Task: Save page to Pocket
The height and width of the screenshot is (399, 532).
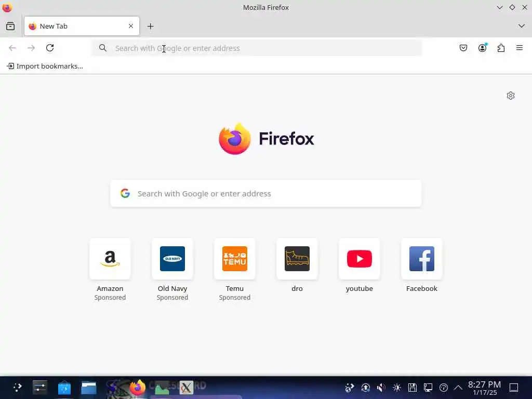Action: (463, 48)
